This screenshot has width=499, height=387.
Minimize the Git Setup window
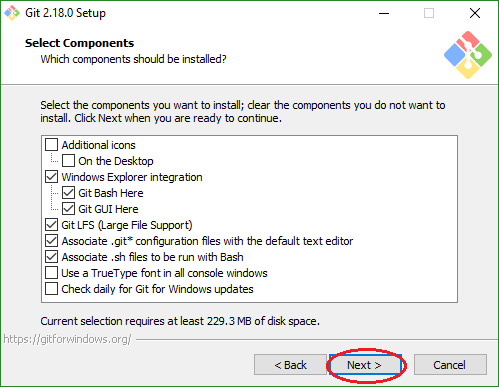pos(384,13)
